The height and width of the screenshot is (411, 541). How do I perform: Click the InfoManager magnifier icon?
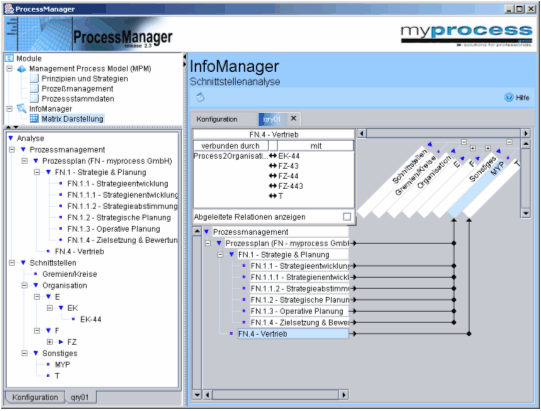(22, 109)
